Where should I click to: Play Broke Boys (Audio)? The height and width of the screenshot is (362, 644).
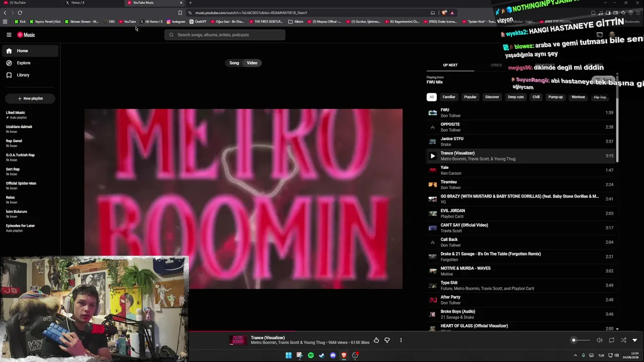[x=521, y=314]
